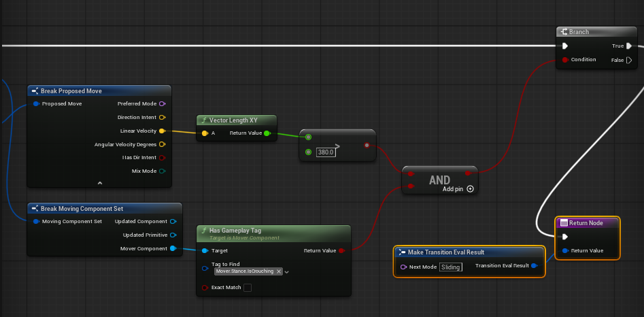This screenshot has height=317, width=644.
Task: Click the Mover Component output pin
Action: click(173, 248)
